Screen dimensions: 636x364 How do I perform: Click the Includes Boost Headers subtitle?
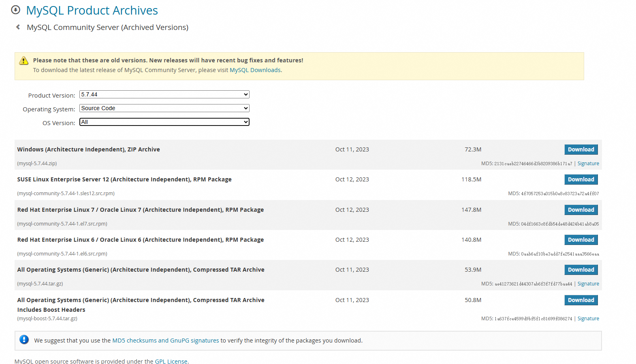pyautogui.click(x=51, y=310)
